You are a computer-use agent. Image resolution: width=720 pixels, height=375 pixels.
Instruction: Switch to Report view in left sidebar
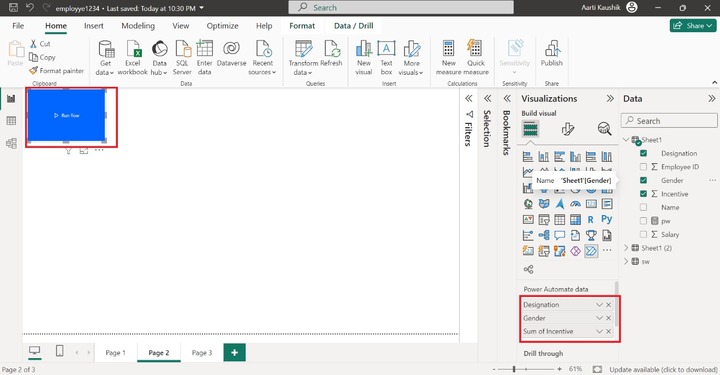(x=11, y=98)
